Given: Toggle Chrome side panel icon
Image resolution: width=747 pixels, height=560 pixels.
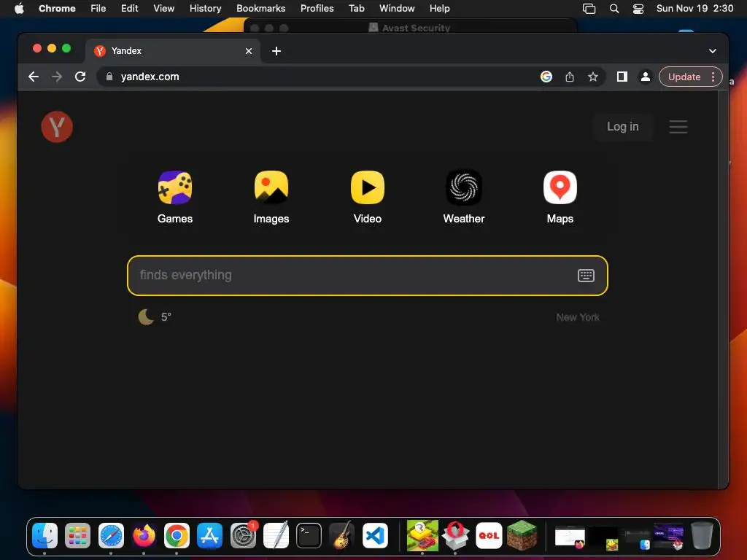Looking at the screenshot, I should pos(622,77).
